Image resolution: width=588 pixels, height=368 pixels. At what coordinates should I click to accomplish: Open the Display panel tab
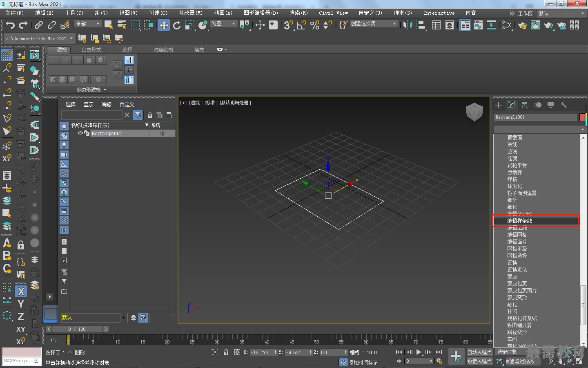[551, 105]
